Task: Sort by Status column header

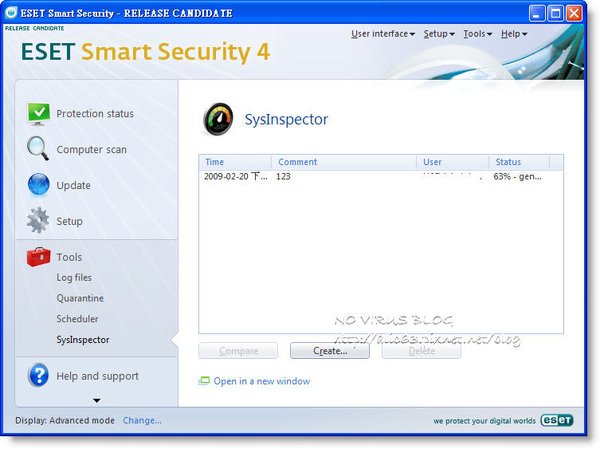Action: pos(519,162)
